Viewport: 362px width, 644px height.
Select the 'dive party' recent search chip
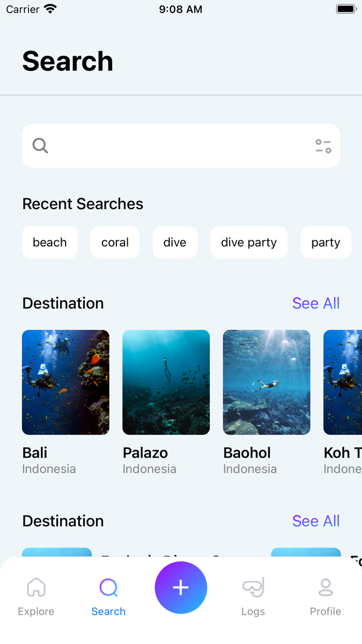249,242
